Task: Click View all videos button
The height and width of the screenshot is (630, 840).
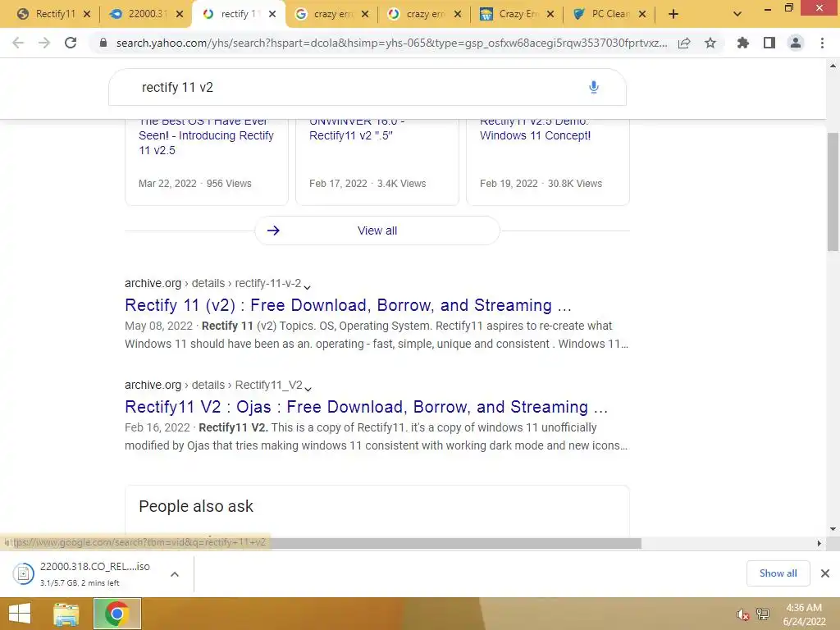Action: (377, 231)
